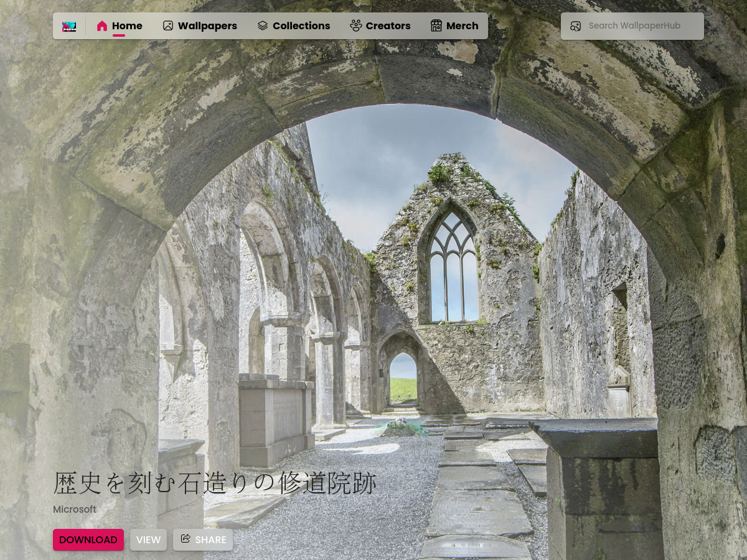Click the SHARE button label
The width and height of the screenshot is (747, 560).
click(211, 540)
